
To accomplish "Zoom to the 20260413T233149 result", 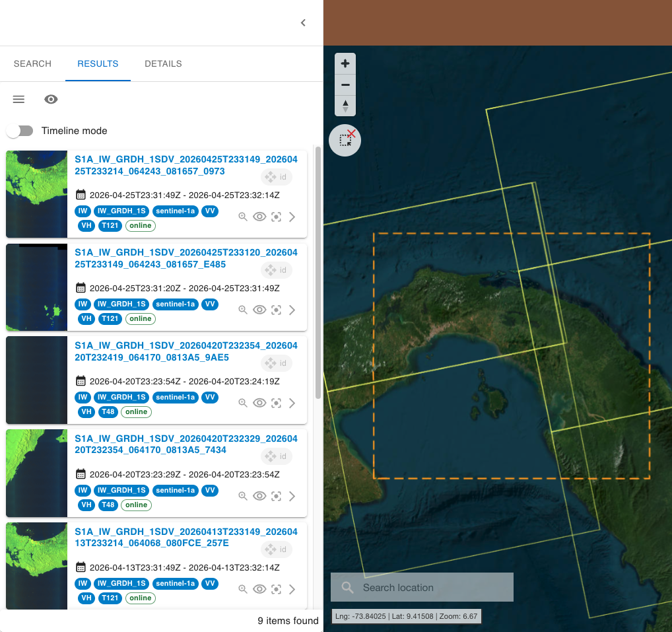I will [x=243, y=589].
